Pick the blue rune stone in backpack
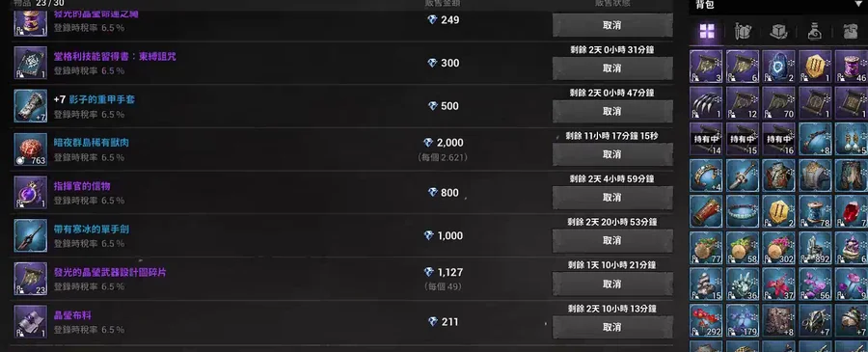Viewport: 868px width, 352px height. [x=778, y=67]
